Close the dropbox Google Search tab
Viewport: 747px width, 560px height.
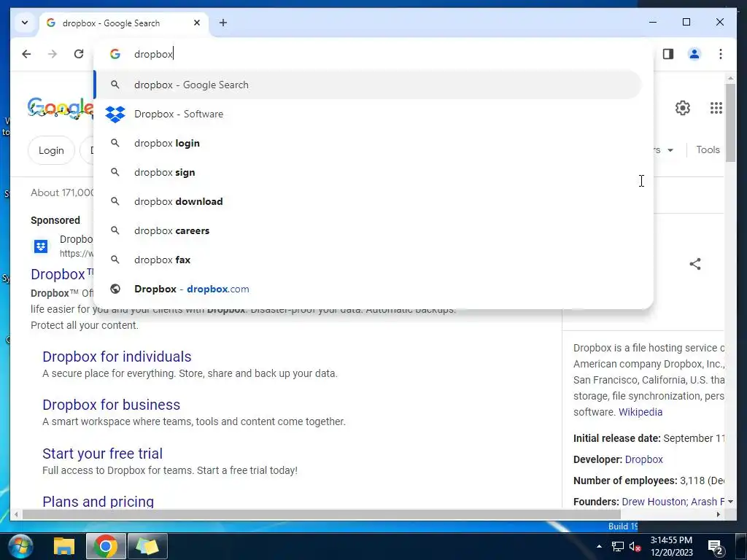(197, 23)
